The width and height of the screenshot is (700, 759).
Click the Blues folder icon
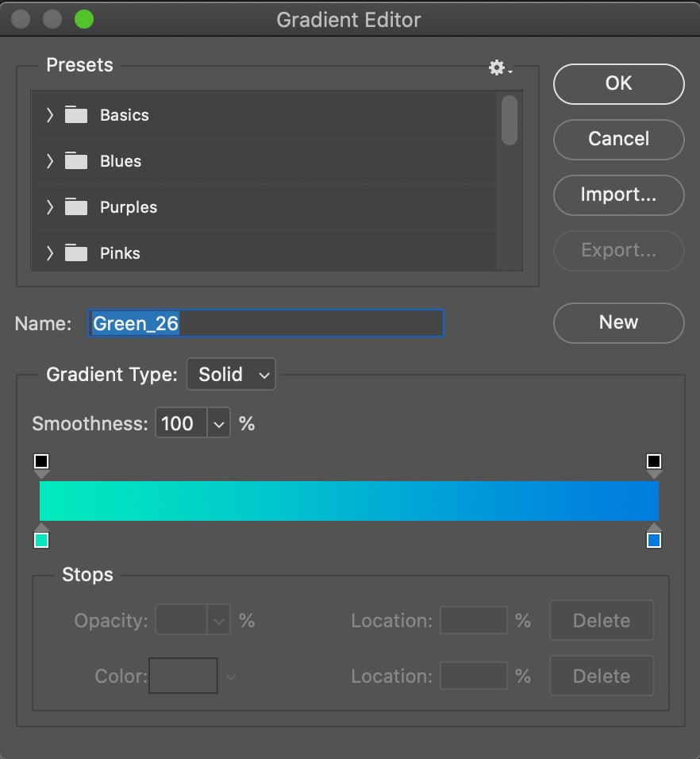click(x=76, y=161)
